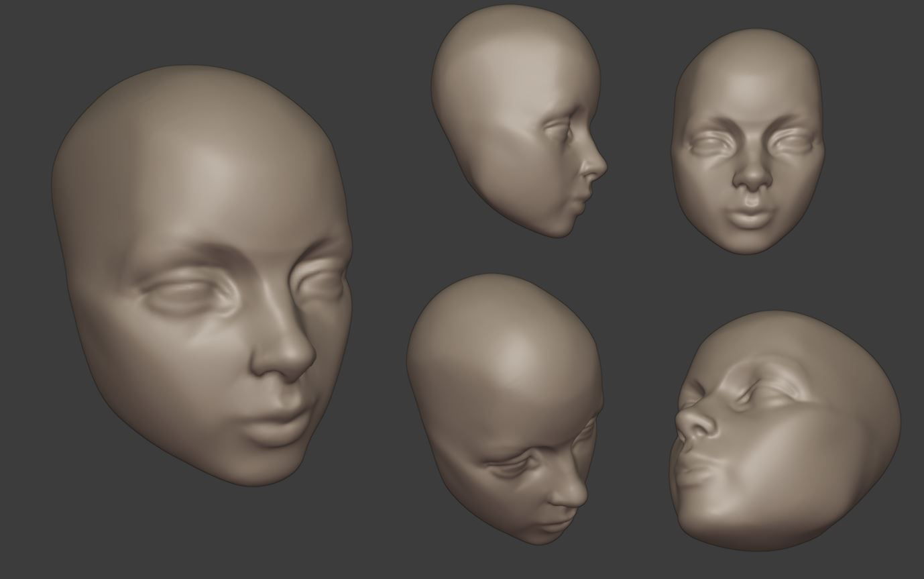Select the large three-quarter view head sculpt
The image size is (924, 579).
coord(201,275)
